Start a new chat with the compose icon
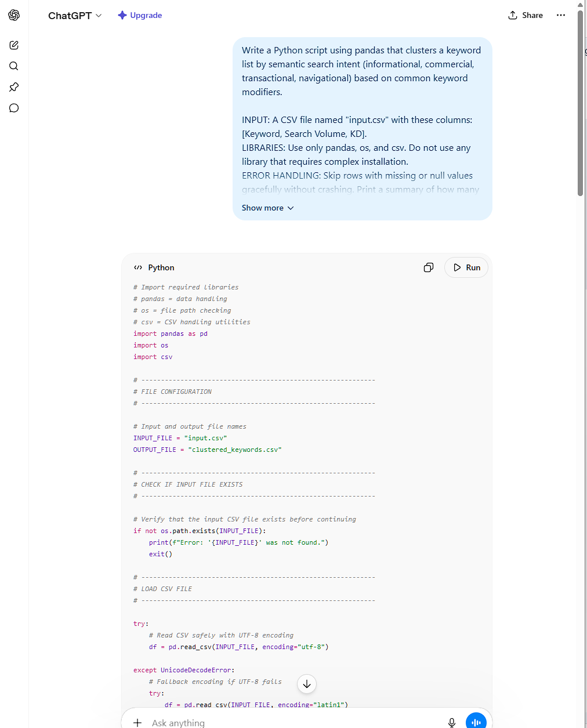Screen dimensions: 587x728 coord(14,45)
